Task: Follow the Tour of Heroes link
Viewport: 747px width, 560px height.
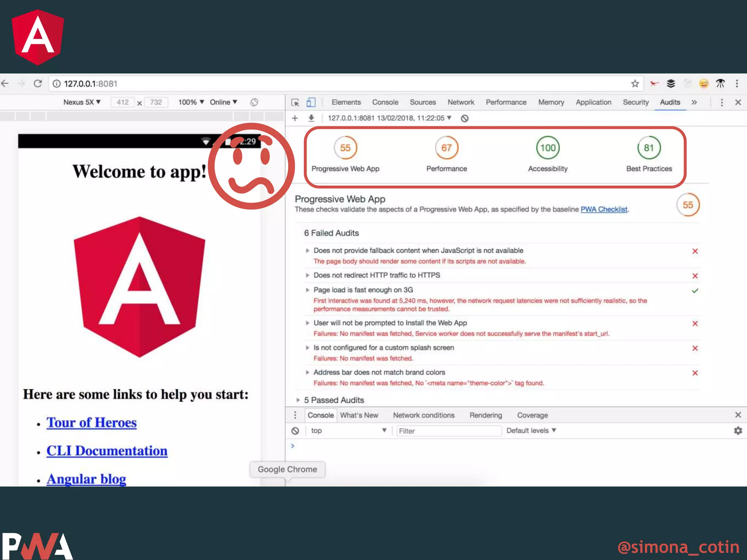Action: click(x=92, y=423)
